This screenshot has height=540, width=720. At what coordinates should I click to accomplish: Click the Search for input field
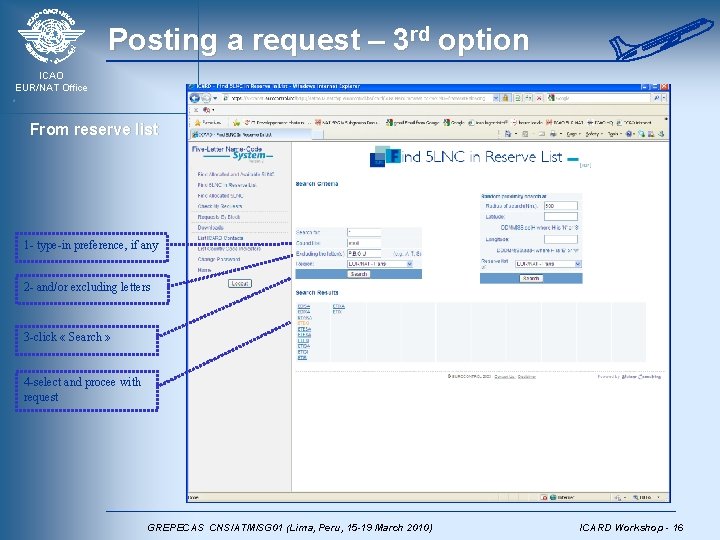(364, 232)
